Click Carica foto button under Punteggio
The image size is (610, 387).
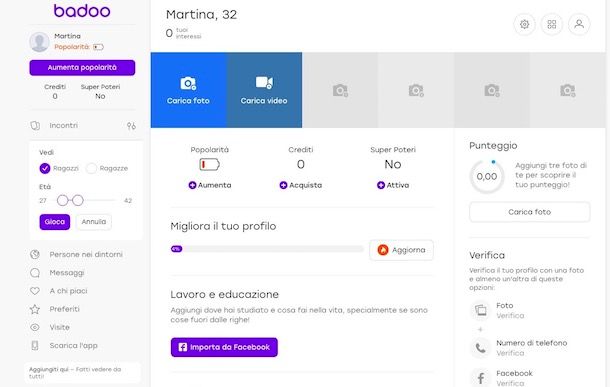529,212
